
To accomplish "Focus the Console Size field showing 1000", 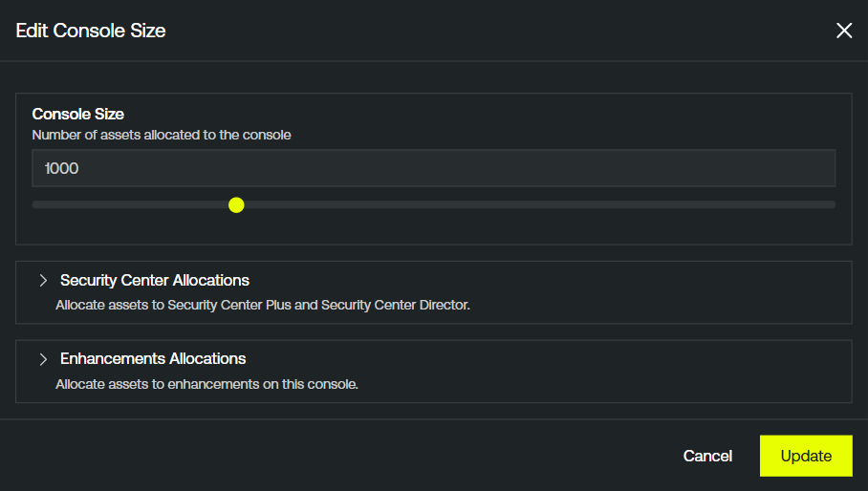I will coord(433,168).
